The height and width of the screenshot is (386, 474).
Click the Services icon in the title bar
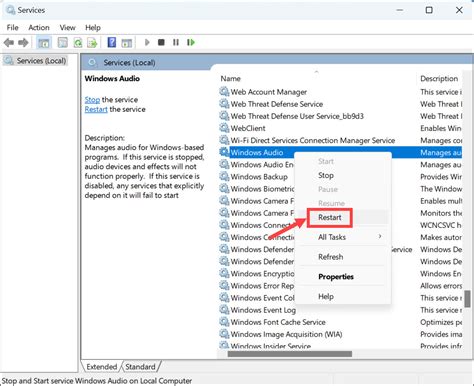tap(11, 10)
